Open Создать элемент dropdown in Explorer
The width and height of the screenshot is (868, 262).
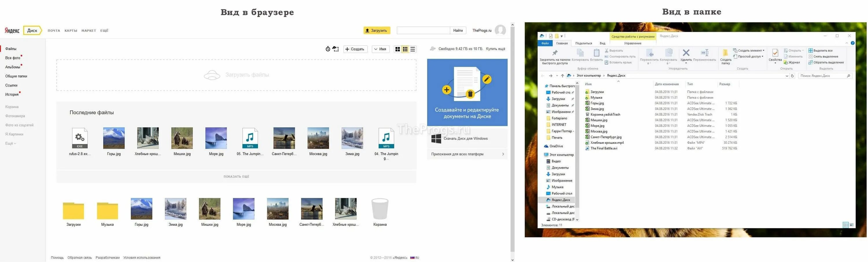pos(749,51)
